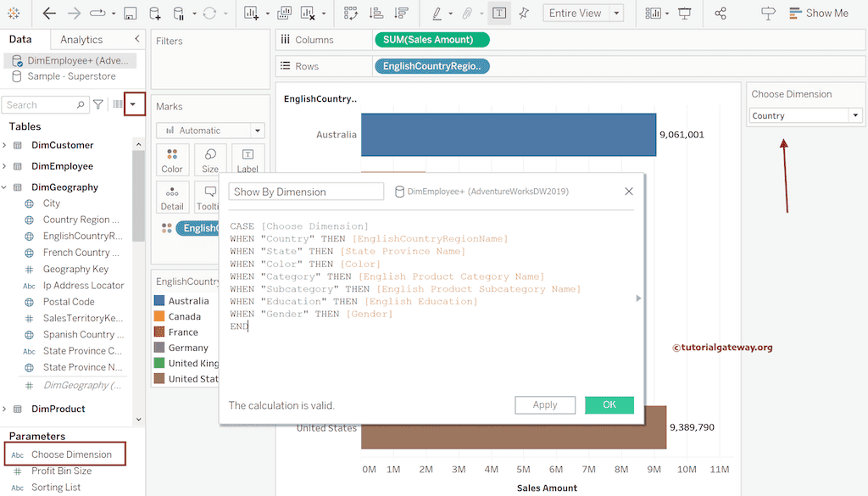Open the Show Me panel
Image resolution: width=868 pixels, height=496 pixels.
pyautogui.click(x=819, y=14)
